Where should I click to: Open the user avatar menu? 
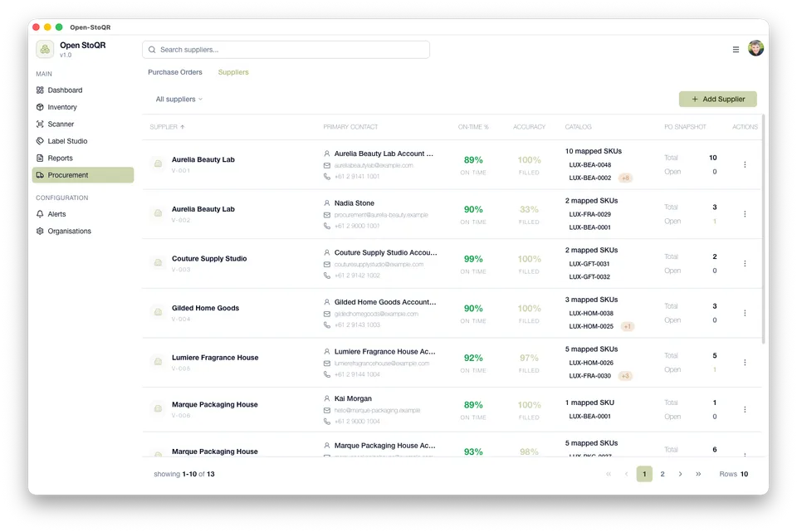click(755, 48)
